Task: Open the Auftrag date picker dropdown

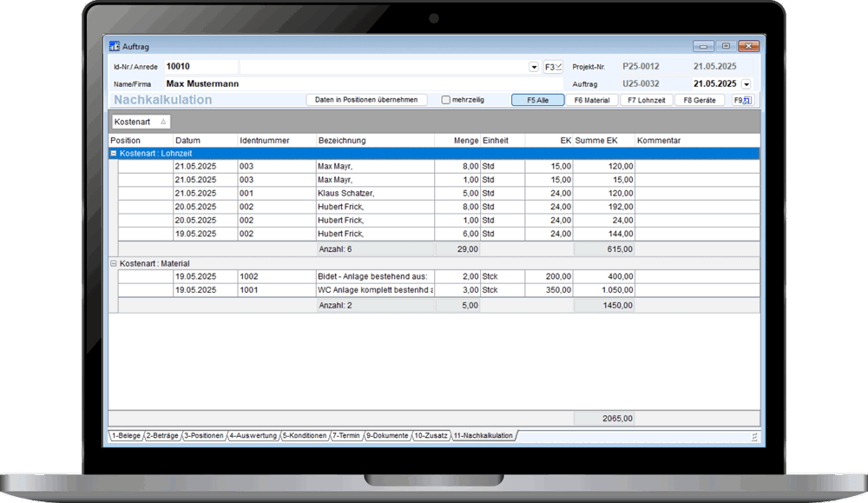Action: pyautogui.click(x=746, y=84)
